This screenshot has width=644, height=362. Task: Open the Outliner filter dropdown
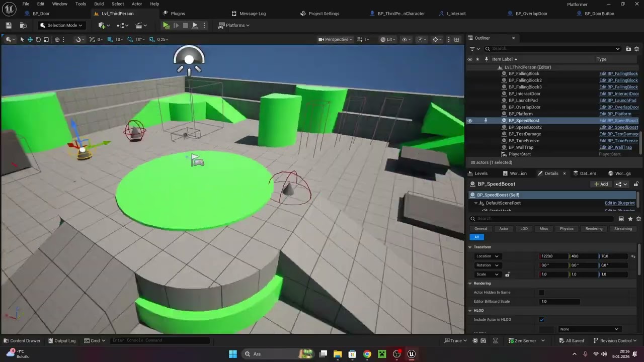(x=474, y=49)
